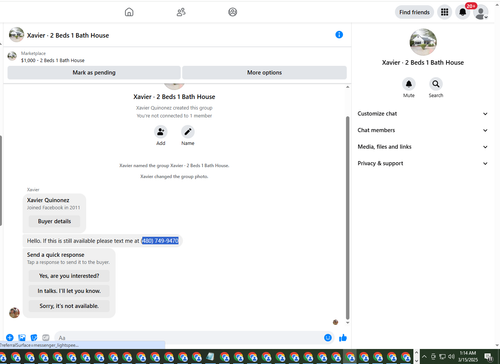Click Find friends button
The height and width of the screenshot is (364, 500).
pyautogui.click(x=414, y=12)
